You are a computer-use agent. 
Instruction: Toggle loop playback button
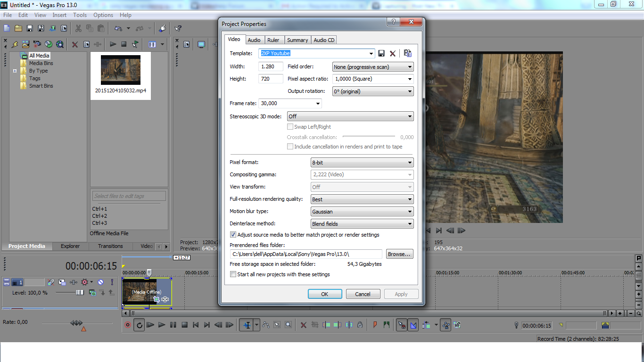pyautogui.click(x=139, y=325)
